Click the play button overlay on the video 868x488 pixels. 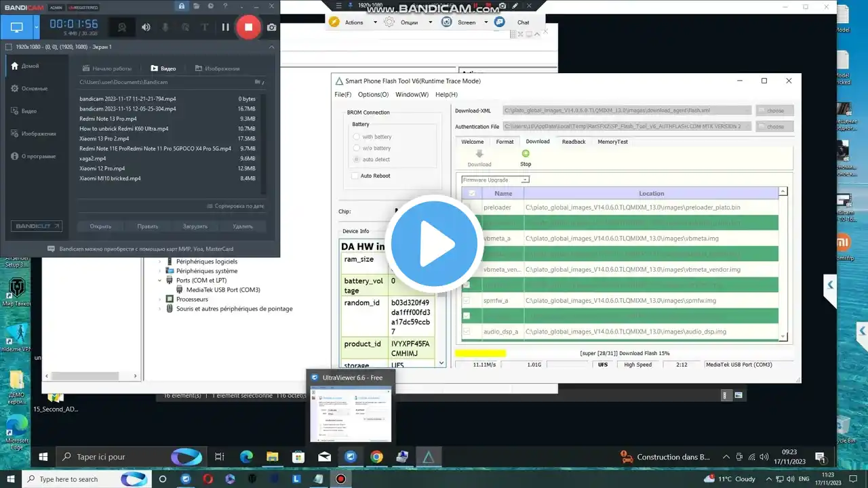[x=434, y=244]
